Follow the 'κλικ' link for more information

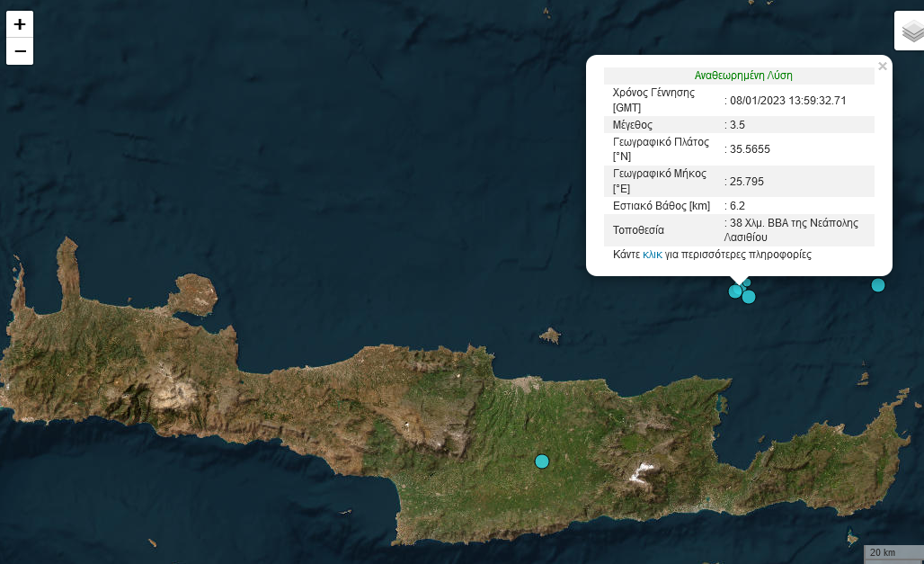click(x=652, y=255)
